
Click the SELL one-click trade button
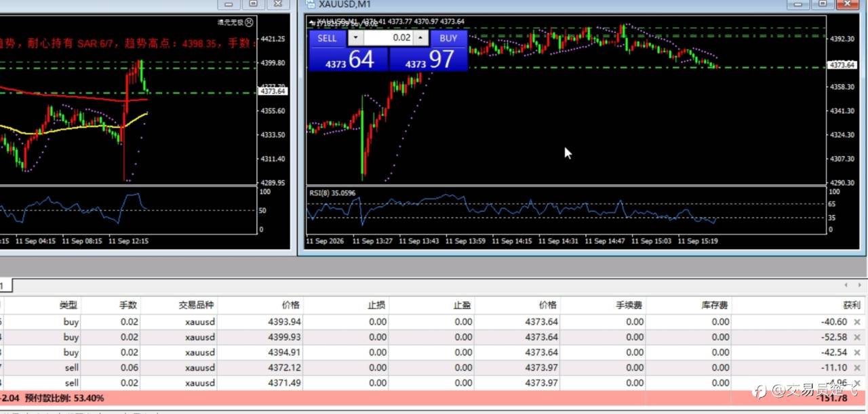328,38
